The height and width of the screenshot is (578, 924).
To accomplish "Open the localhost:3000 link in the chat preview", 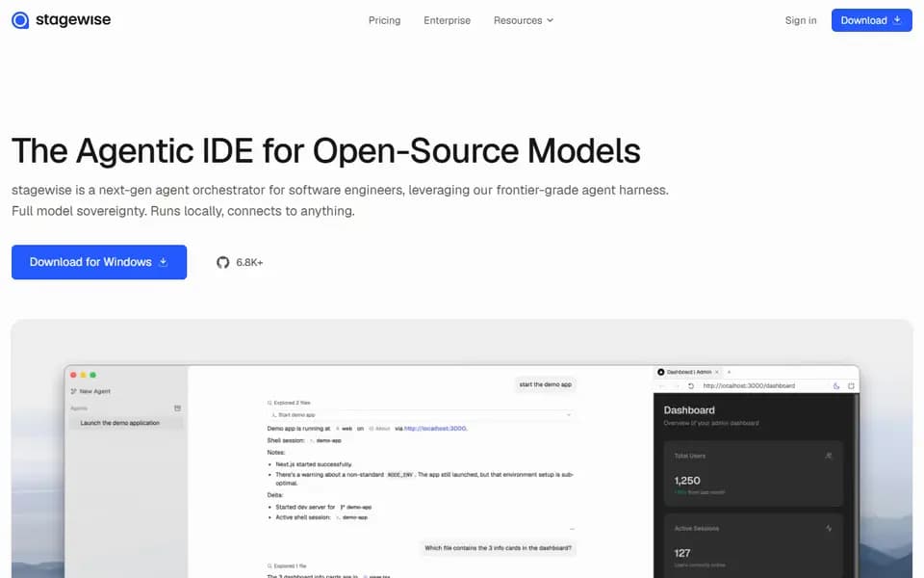I will click(435, 428).
